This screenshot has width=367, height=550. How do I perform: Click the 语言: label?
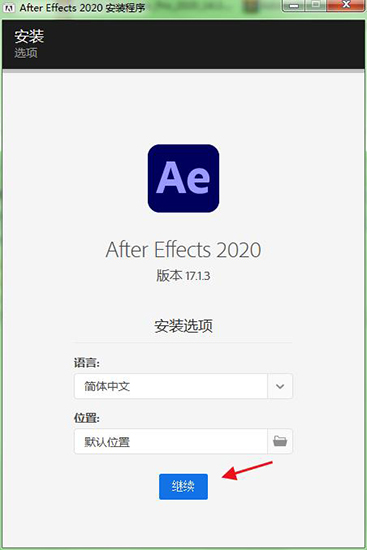[x=87, y=363]
